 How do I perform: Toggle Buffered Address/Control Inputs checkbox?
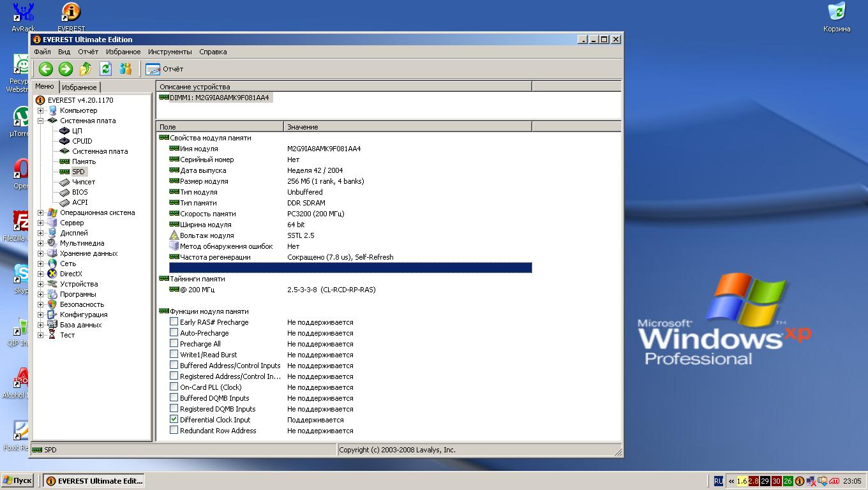174,366
